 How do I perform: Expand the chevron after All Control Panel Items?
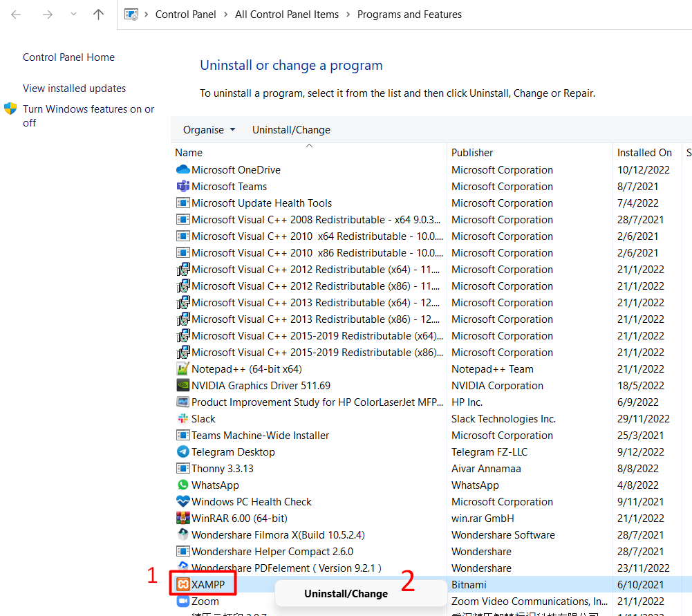tap(348, 15)
